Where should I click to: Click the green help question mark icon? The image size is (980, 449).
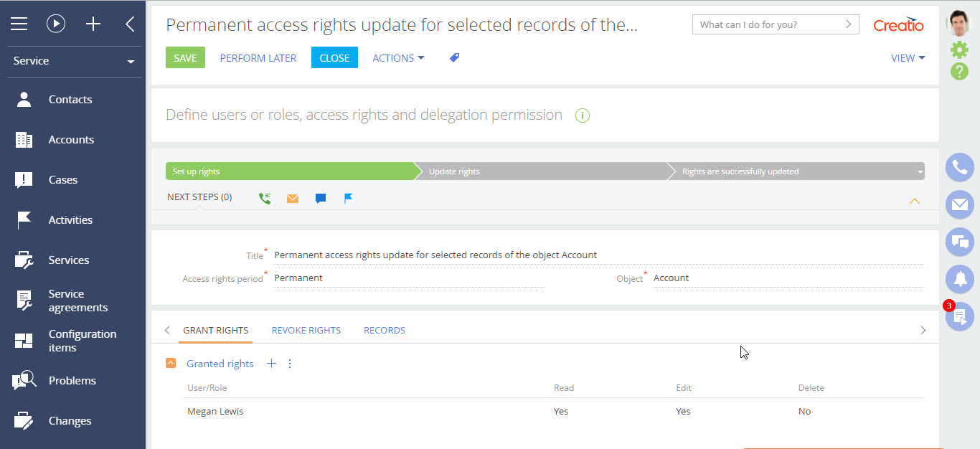959,71
